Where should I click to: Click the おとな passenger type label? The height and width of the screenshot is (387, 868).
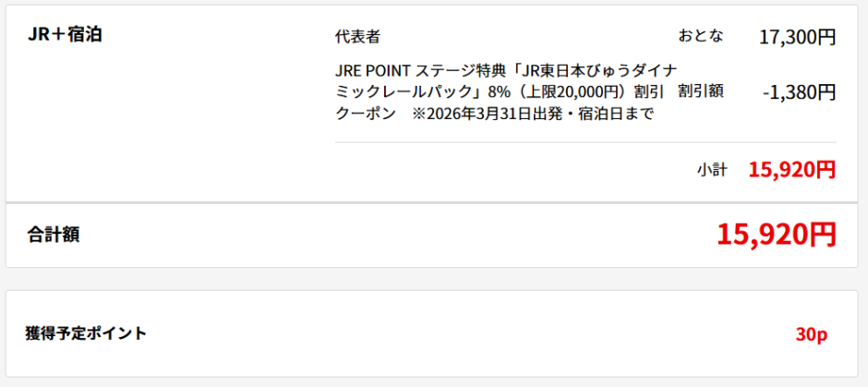click(x=701, y=36)
